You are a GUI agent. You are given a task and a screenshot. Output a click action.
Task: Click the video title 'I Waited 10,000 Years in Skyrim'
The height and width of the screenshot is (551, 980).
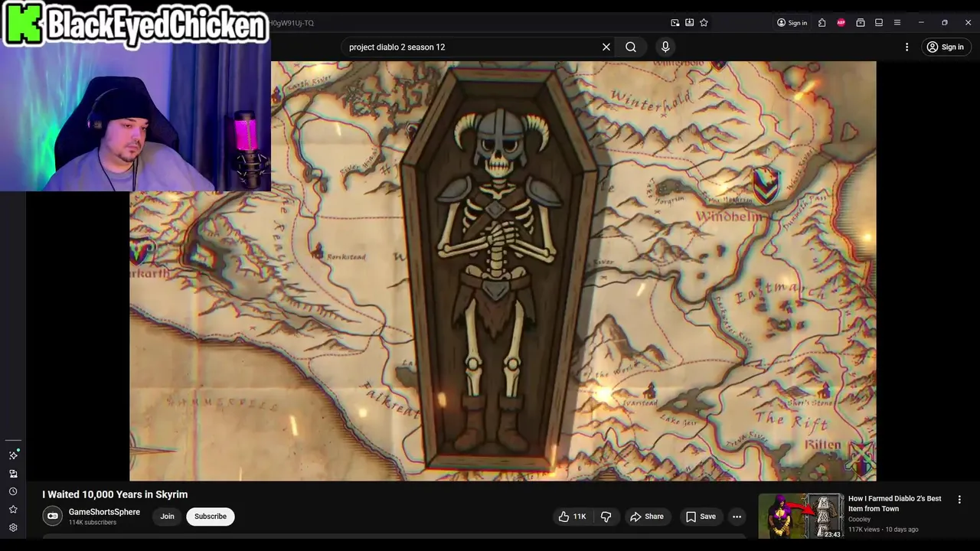coord(115,494)
